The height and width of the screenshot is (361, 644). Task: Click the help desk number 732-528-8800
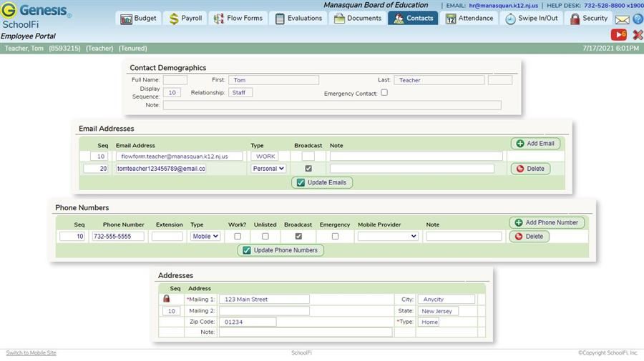(x=614, y=6)
